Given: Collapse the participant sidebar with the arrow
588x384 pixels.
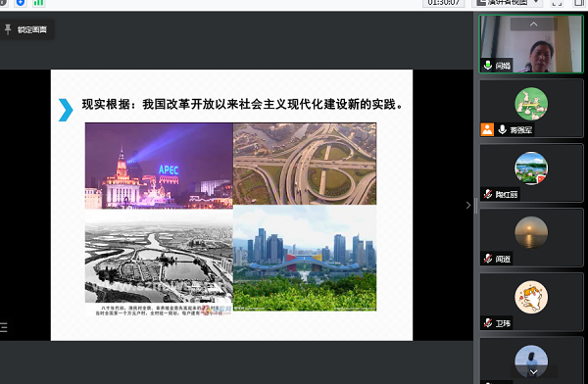Looking at the screenshot, I should [x=468, y=205].
